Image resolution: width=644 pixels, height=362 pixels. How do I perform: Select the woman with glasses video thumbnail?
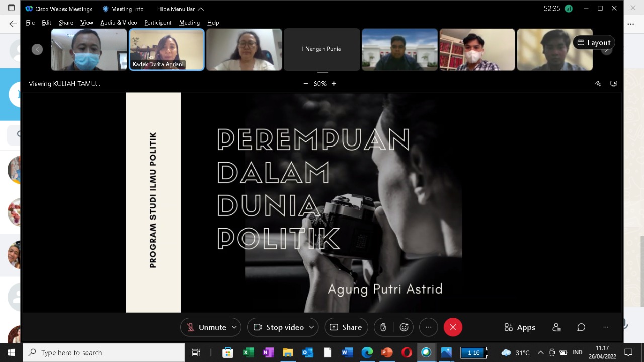(244, 49)
